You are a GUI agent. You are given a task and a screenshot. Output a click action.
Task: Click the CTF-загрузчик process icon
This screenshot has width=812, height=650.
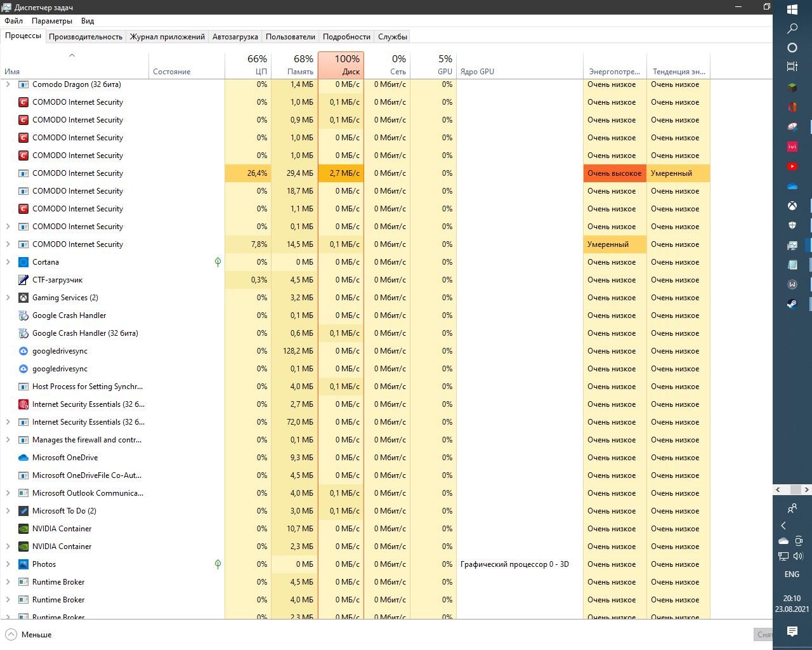[x=23, y=280]
